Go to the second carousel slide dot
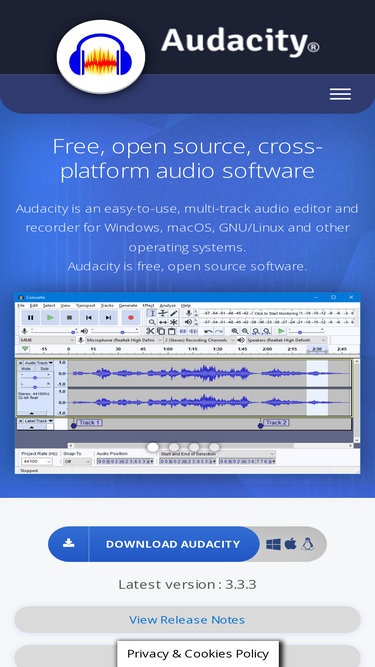Viewport: 375px width, 667px height. (173, 447)
